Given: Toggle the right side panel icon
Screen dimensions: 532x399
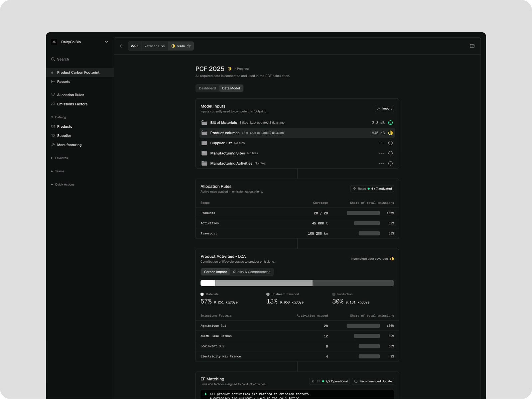Looking at the screenshot, I should pyautogui.click(x=472, y=46).
